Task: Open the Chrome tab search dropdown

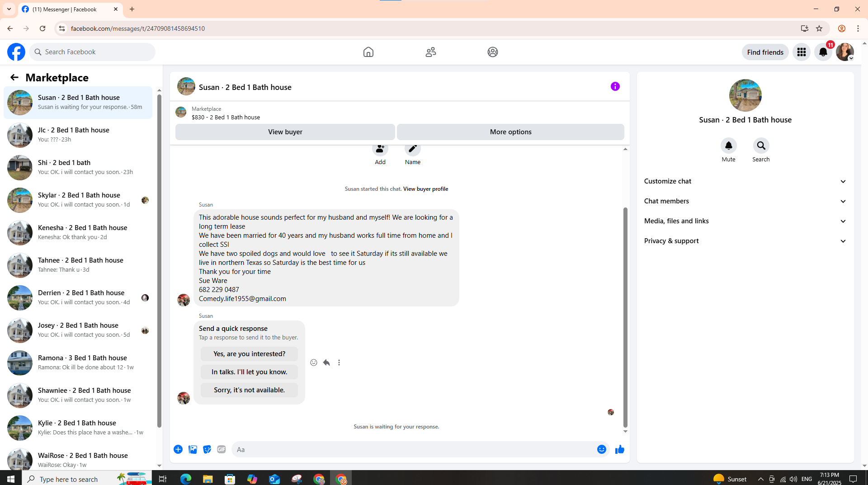Action: [9, 9]
